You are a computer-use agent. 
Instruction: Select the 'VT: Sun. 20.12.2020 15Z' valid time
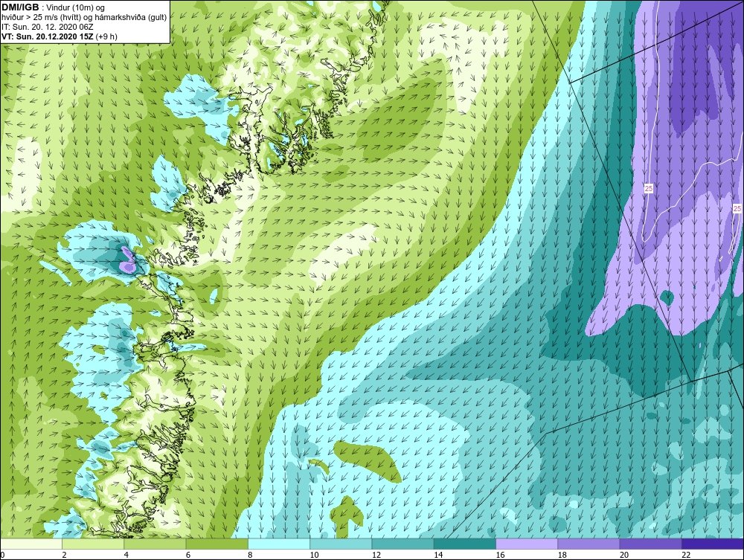tap(48, 36)
